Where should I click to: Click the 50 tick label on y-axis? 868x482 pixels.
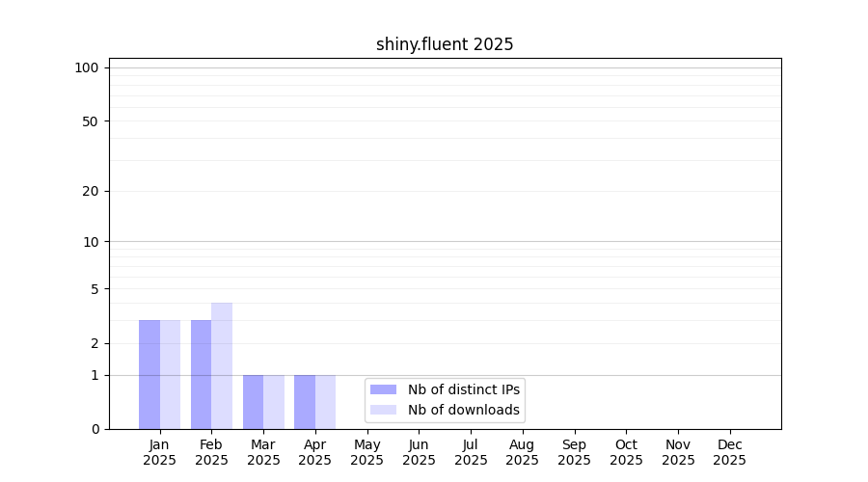coord(91,121)
